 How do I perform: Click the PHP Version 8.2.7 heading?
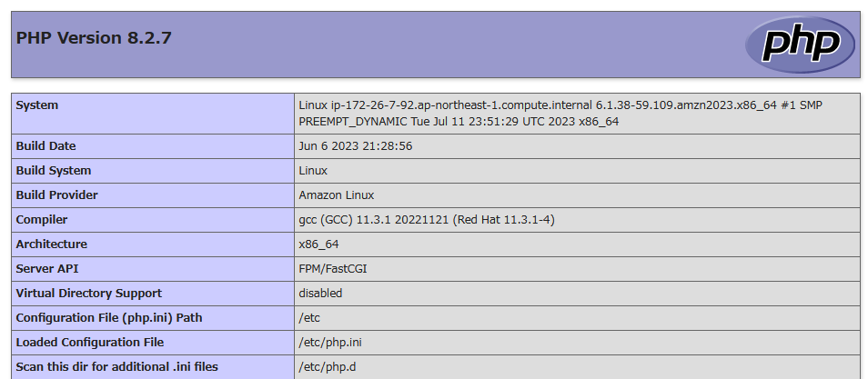tap(94, 38)
